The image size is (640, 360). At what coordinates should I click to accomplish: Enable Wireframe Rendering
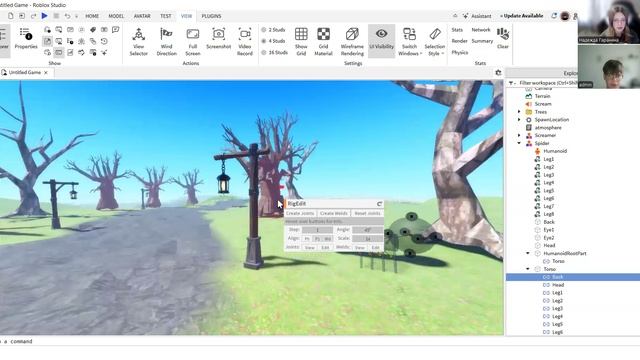352,42
